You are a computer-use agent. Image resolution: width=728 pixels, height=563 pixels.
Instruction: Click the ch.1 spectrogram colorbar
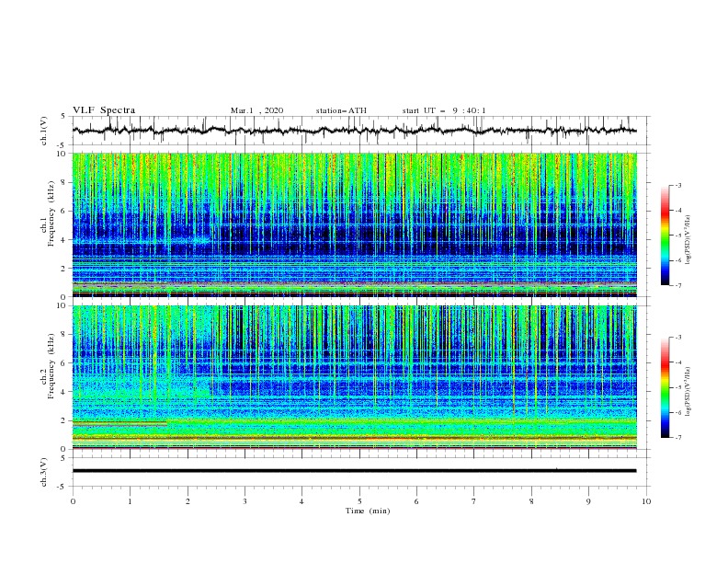665,235
